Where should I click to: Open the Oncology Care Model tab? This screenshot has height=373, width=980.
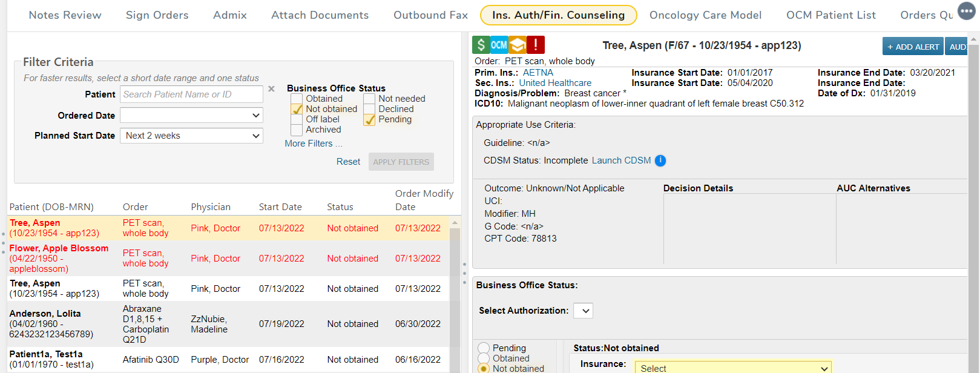tap(705, 15)
